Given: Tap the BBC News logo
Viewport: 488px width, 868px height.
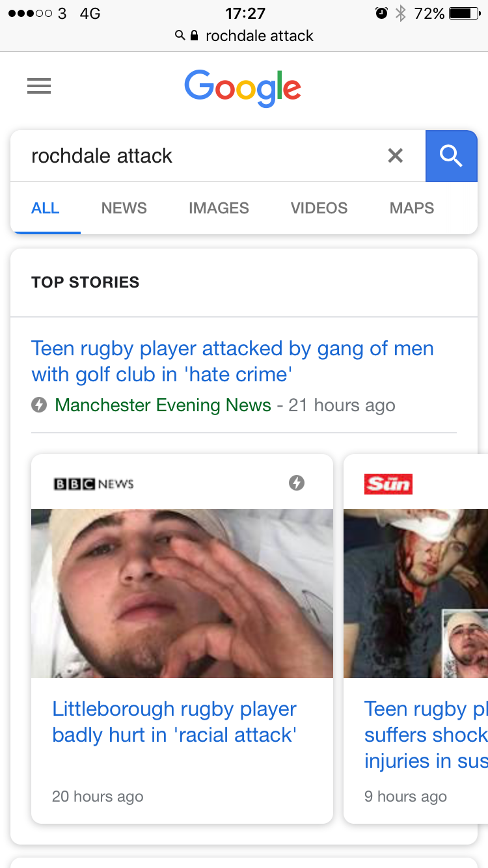Looking at the screenshot, I should [x=93, y=483].
